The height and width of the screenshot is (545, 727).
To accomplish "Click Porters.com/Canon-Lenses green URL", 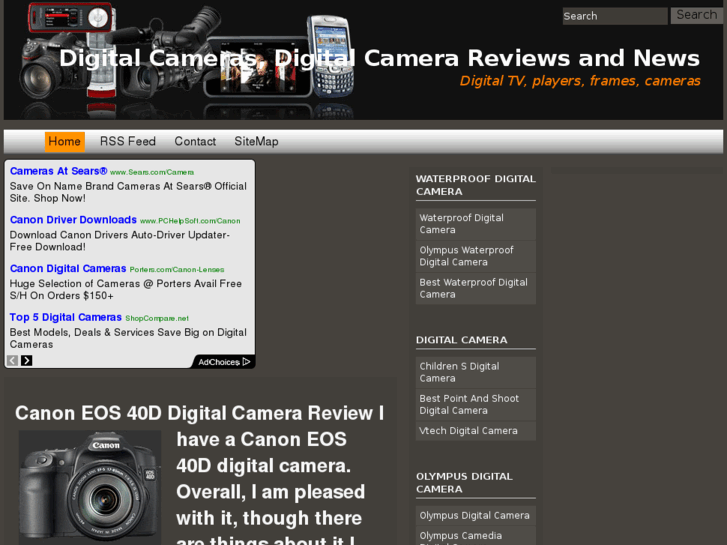I will (177, 269).
